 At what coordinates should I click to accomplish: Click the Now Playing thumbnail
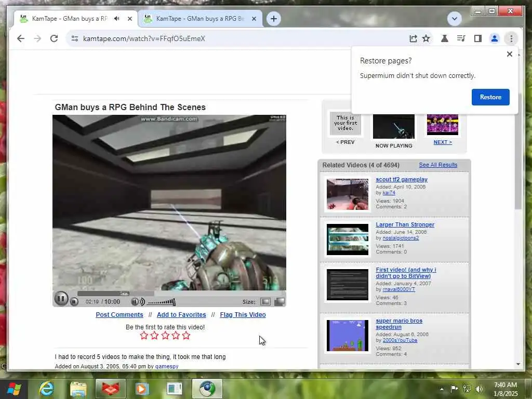pyautogui.click(x=394, y=126)
